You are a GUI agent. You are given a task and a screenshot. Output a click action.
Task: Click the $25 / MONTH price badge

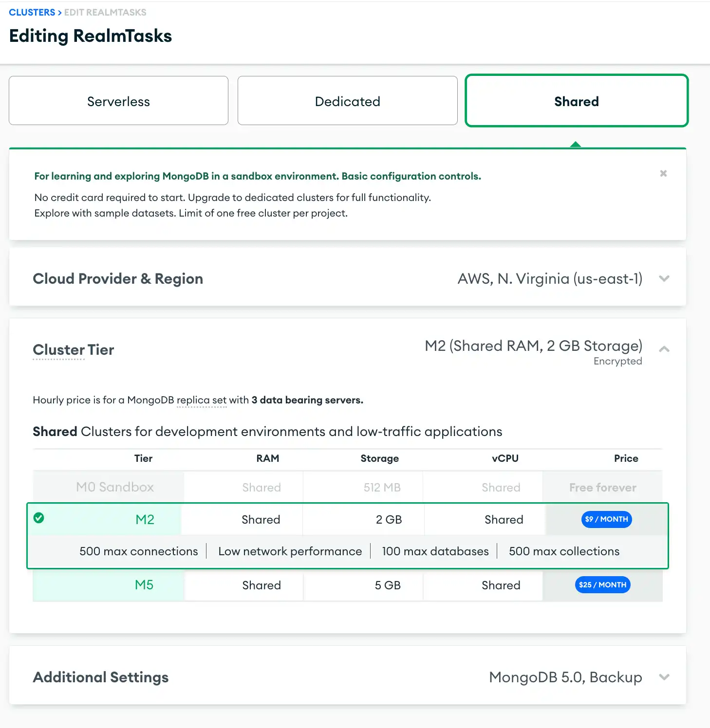602,584
